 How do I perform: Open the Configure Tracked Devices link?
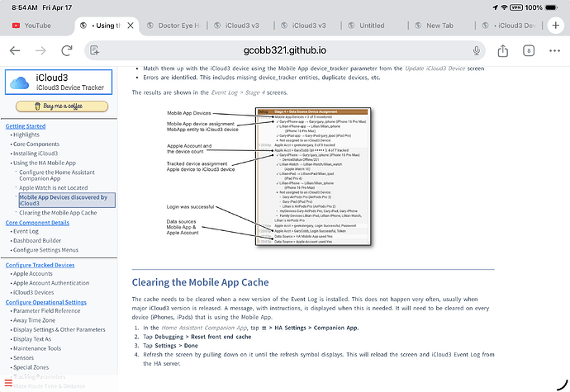[40, 265]
